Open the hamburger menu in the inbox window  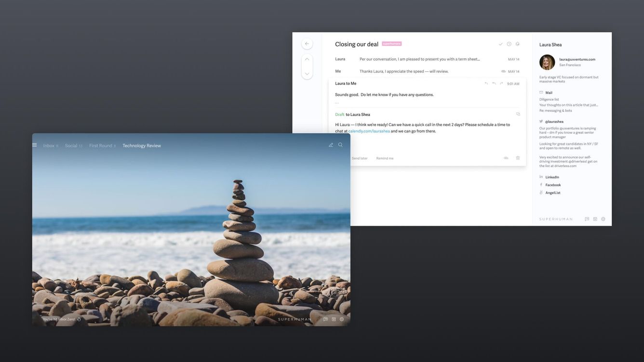coord(35,145)
